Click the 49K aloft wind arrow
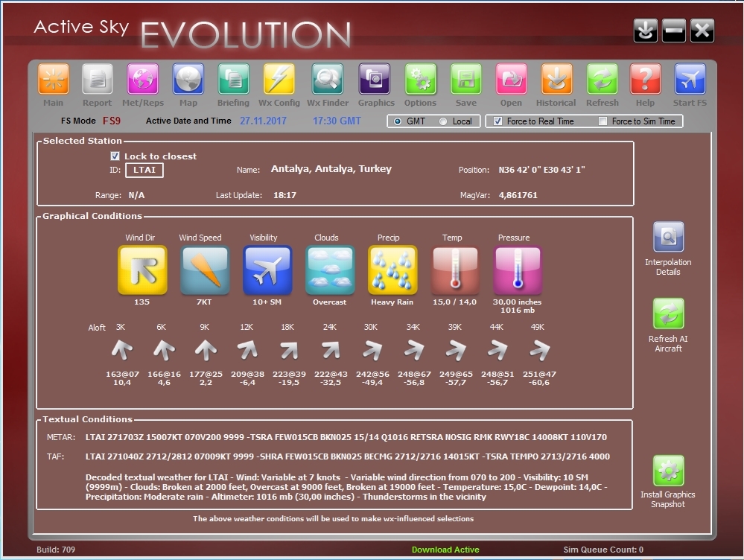The image size is (744, 560). [539, 350]
